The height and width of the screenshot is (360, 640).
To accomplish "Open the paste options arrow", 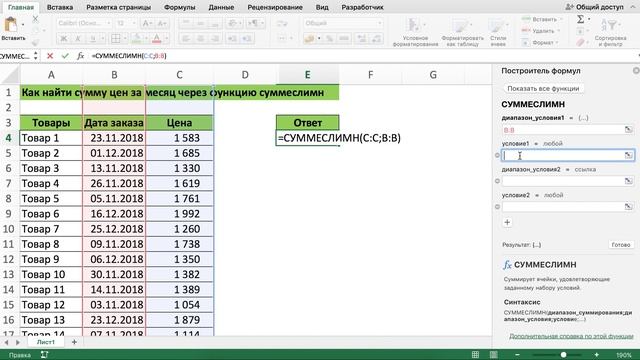I will (23, 24).
